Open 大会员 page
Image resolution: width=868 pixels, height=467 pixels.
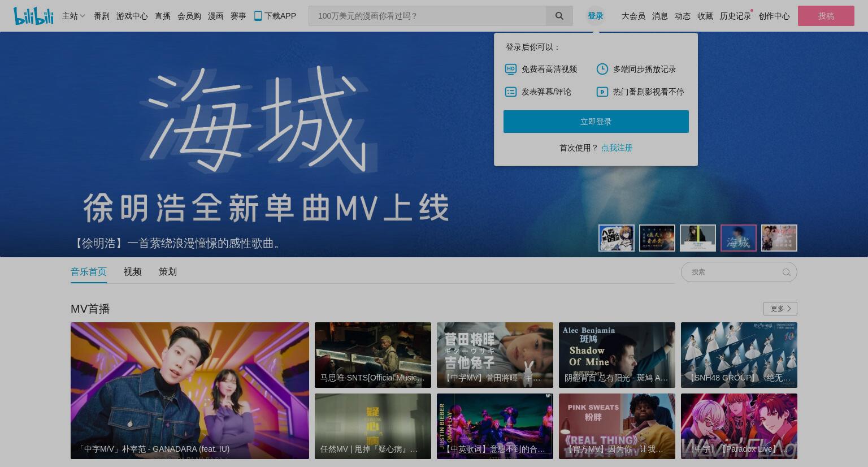coord(633,16)
